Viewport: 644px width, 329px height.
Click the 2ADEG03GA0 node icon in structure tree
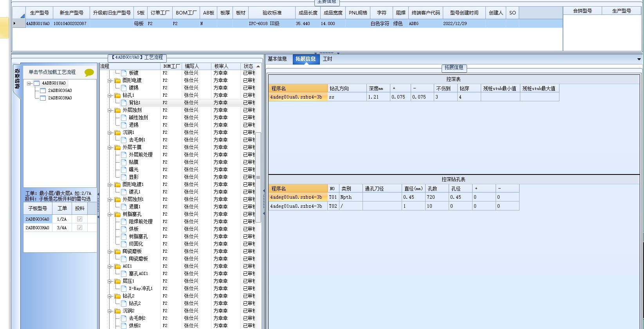[x=43, y=90]
